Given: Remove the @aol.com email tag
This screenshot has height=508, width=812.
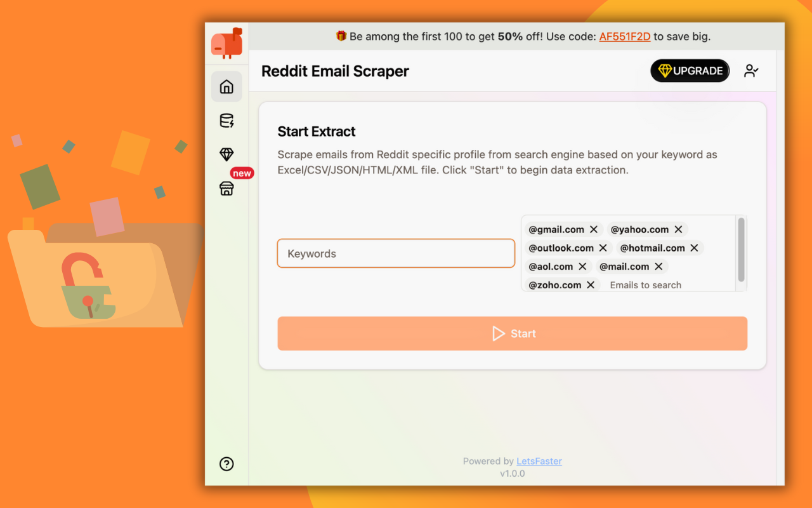Looking at the screenshot, I should pos(582,266).
